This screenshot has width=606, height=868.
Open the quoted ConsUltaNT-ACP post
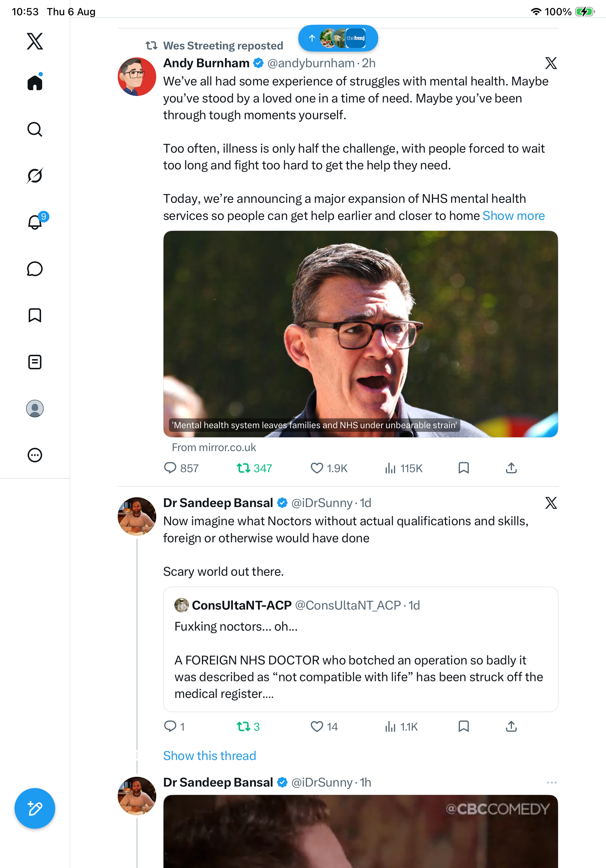pos(360,649)
